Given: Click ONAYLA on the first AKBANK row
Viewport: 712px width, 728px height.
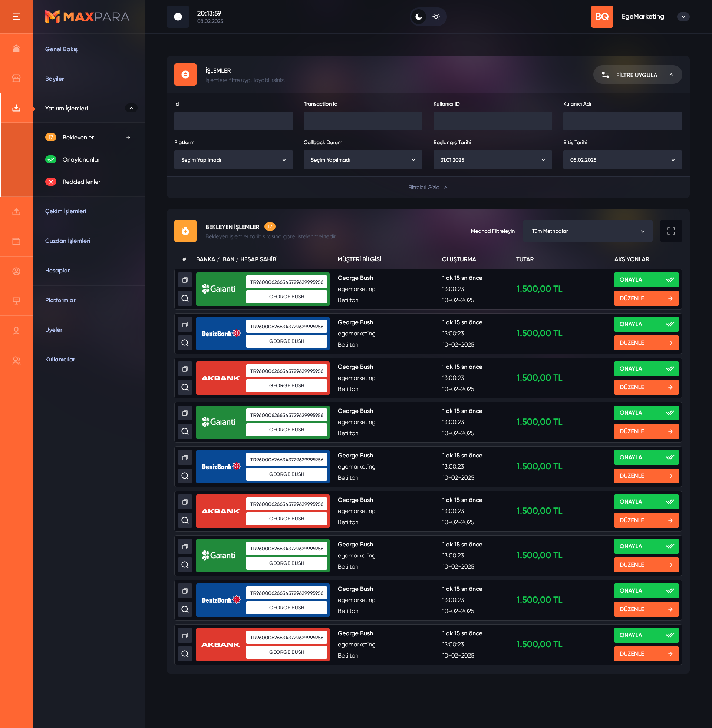Looking at the screenshot, I should [646, 368].
